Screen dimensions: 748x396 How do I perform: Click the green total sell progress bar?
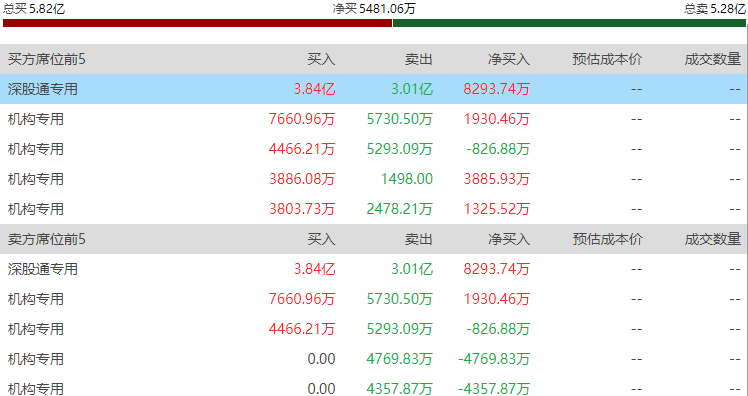tap(569, 23)
